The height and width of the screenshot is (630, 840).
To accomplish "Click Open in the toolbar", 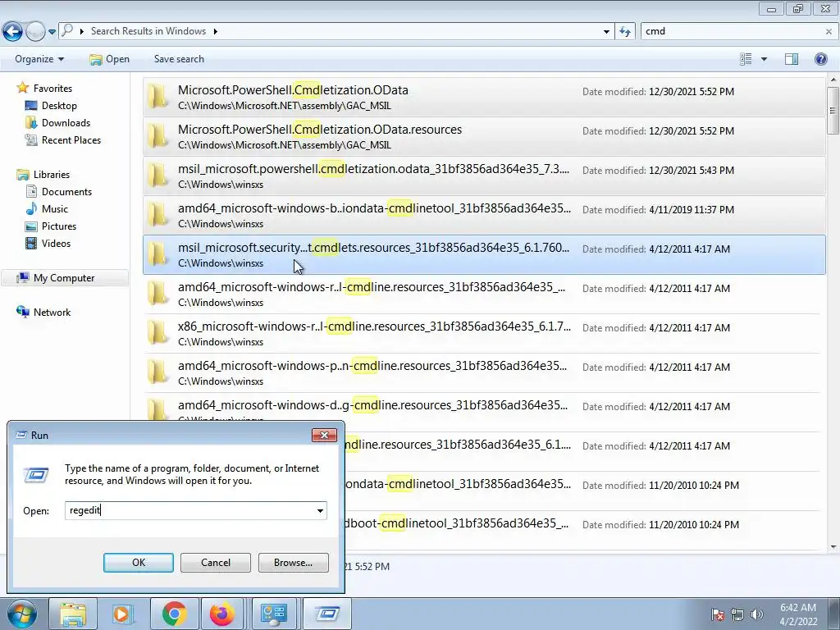I will [x=110, y=59].
